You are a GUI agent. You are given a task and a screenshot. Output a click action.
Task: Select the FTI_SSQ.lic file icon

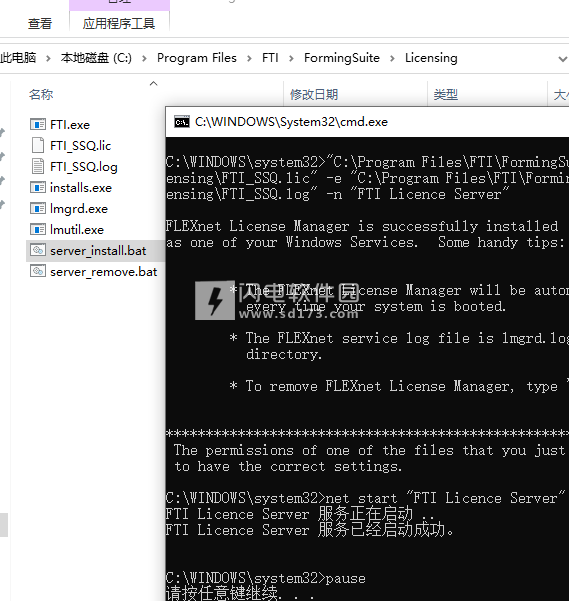coord(38,145)
